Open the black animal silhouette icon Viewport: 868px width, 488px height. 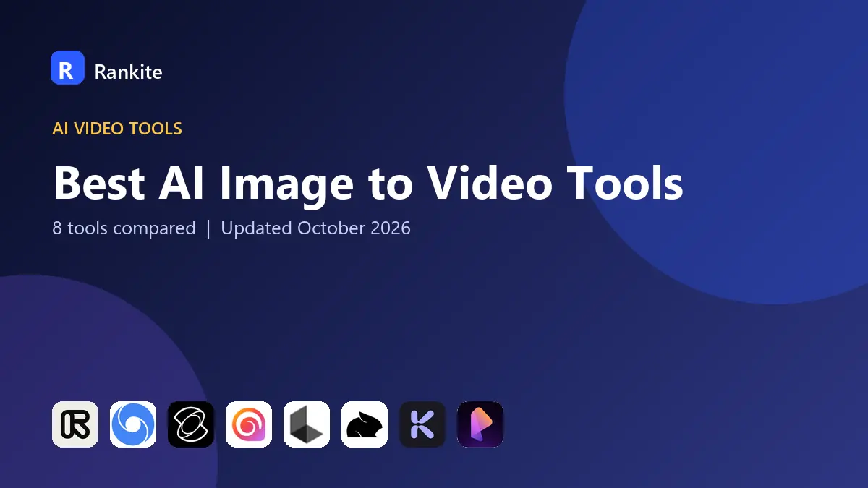pyautogui.click(x=365, y=424)
